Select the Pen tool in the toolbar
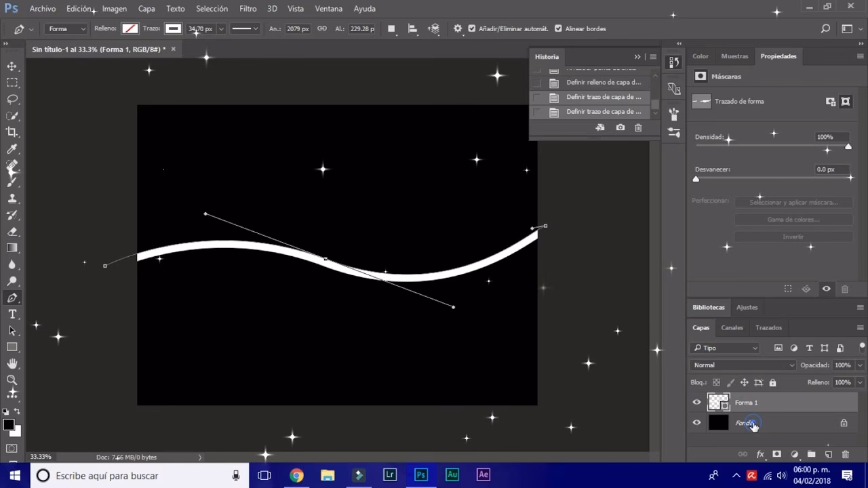 coord(12,298)
